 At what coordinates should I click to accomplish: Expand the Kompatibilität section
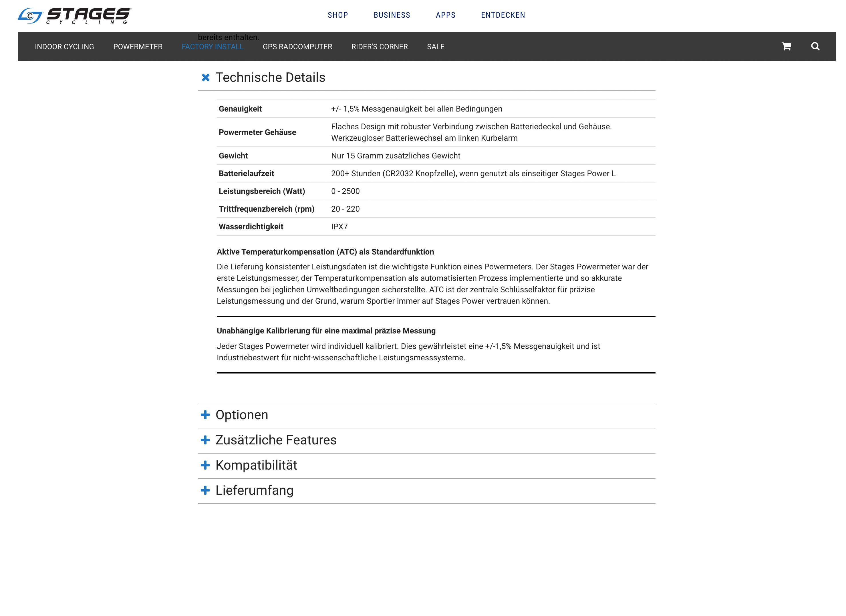[x=256, y=465]
